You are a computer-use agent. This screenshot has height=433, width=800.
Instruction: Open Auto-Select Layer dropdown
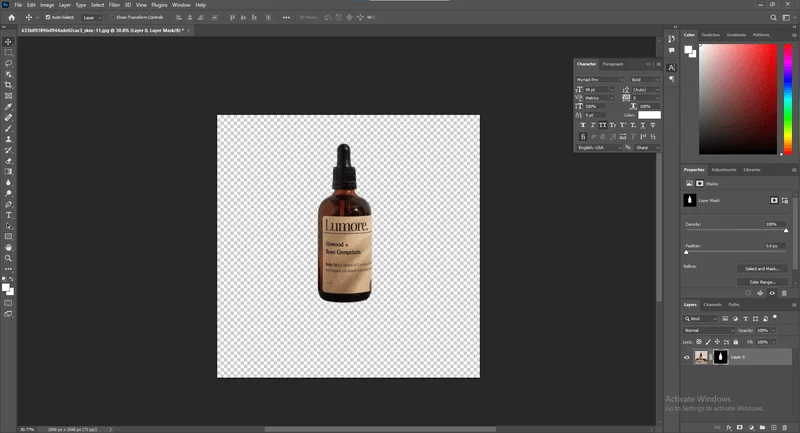tap(92, 17)
